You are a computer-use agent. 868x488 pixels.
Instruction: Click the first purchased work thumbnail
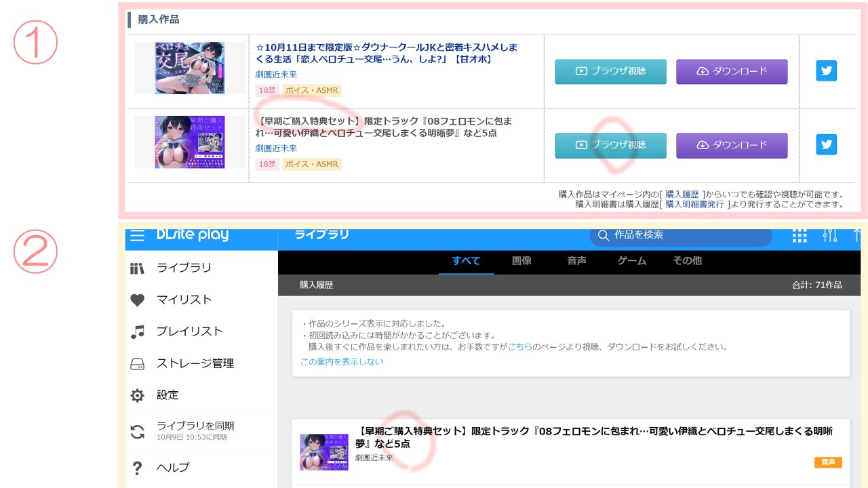click(190, 68)
